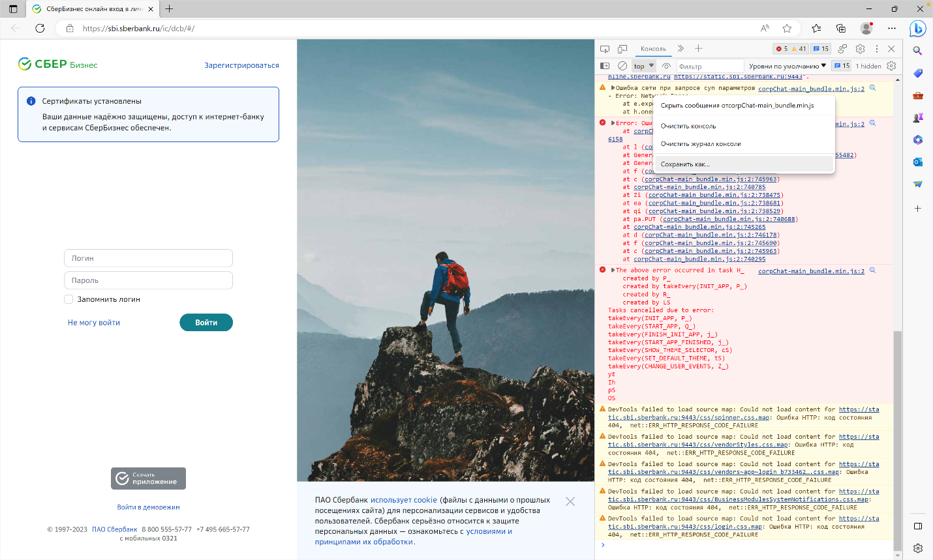This screenshot has height=560, width=933.
Task: Expand the network error warning message
Action: pos(613,87)
